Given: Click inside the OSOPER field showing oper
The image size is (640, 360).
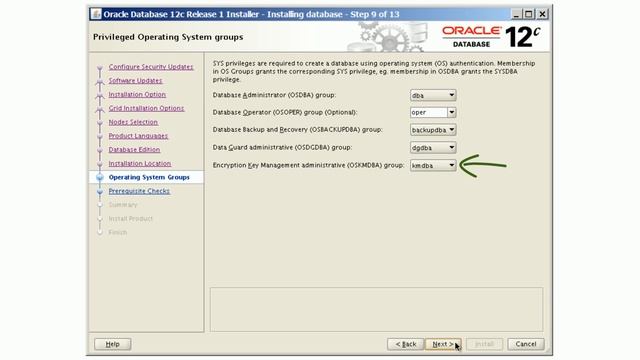Looking at the screenshot, I should (x=429, y=112).
